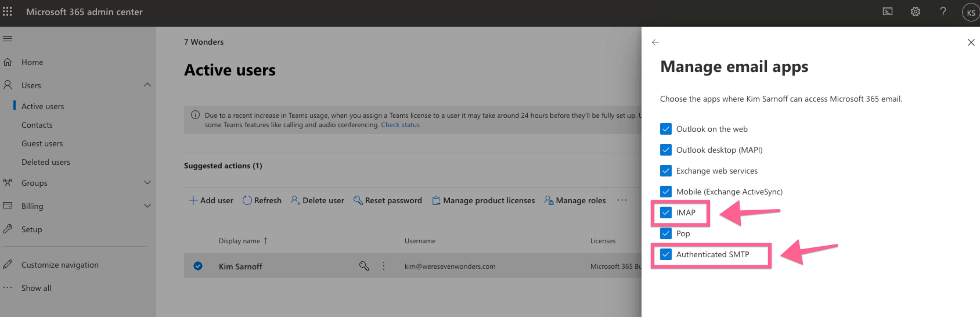The width and height of the screenshot is (980, 317).
Task: Open Home in the sidebar
Action: point(33,62)
